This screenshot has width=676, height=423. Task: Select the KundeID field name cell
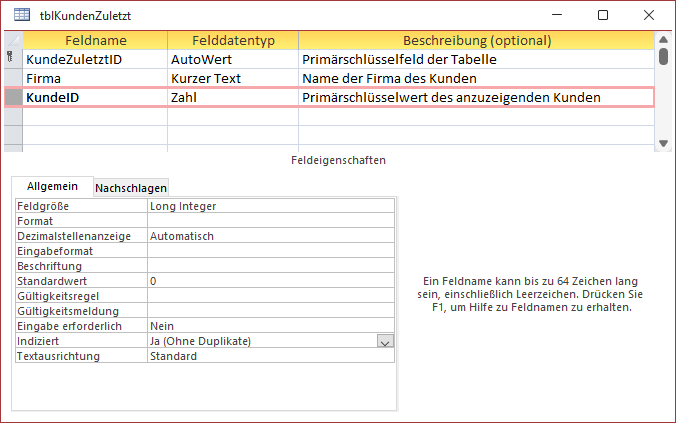point(95,97)
